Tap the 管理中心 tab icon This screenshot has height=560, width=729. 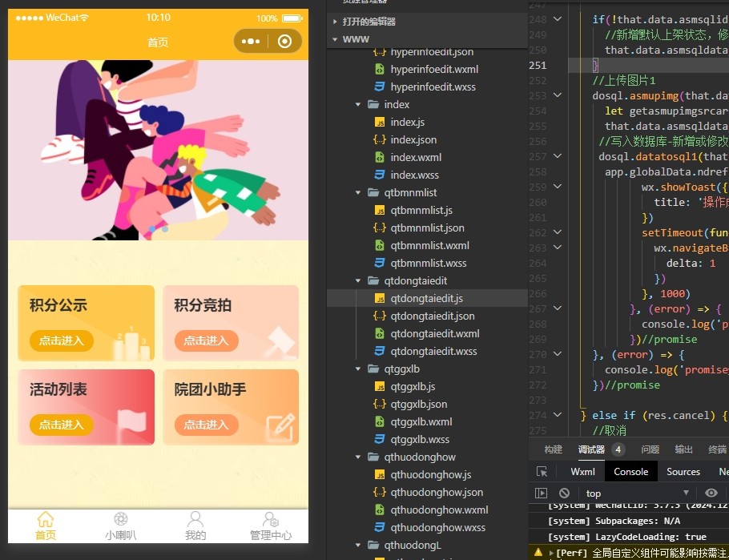(x=271, y=519)
